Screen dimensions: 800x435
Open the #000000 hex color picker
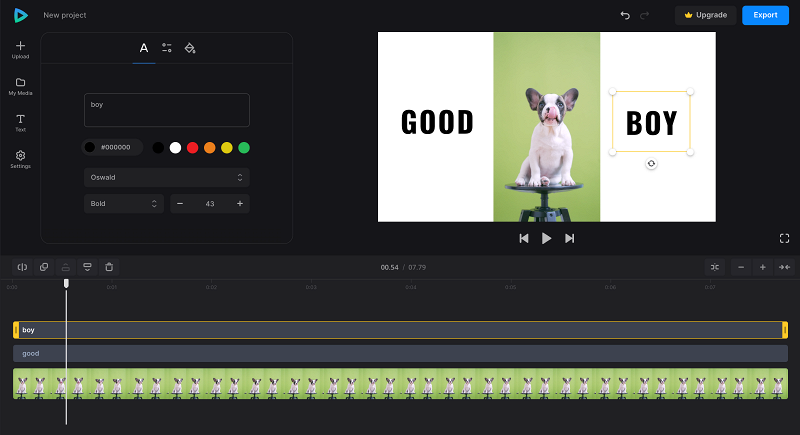pyautogui.click(x=112, y=147)
